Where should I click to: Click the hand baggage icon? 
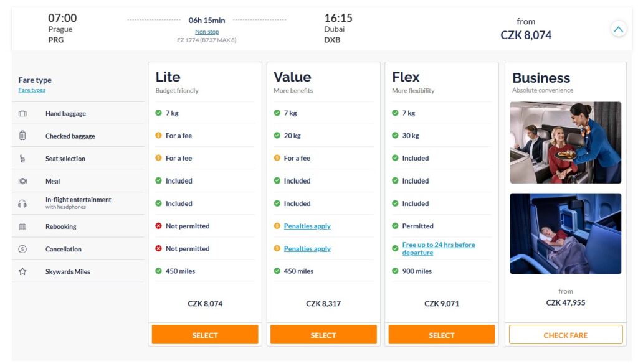pos(22,114)
